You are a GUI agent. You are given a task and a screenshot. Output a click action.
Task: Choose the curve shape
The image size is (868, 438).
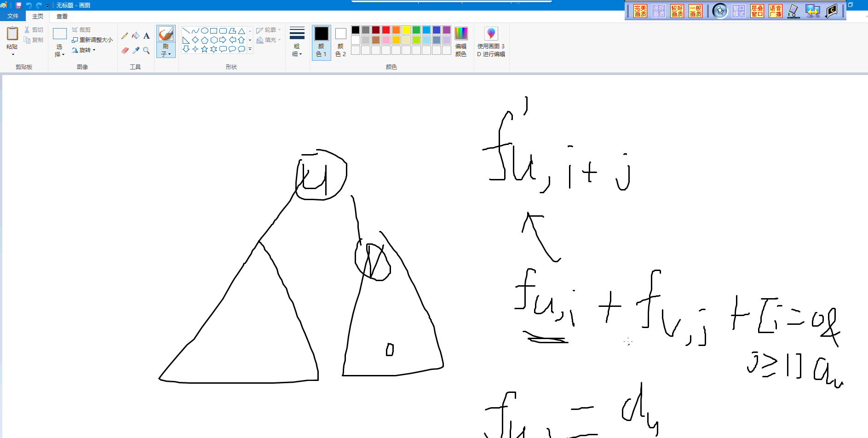[195, 31]
